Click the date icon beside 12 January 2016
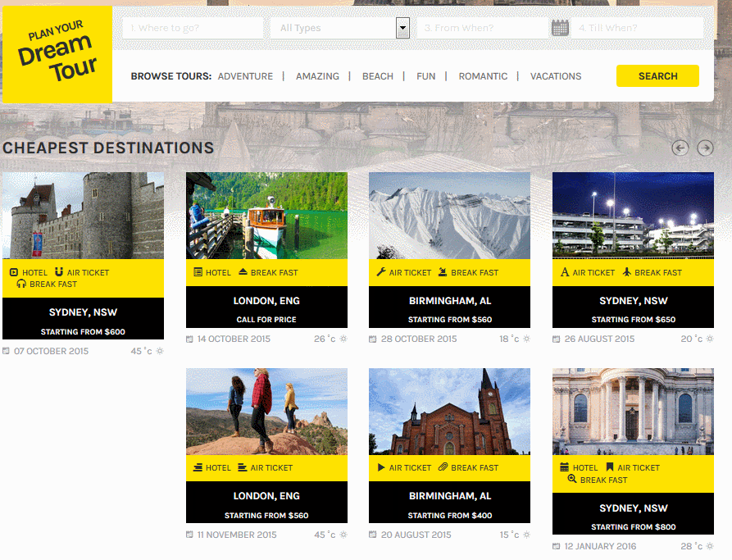The width and height of the screenshot is (732, 560). [x=556, y=546]
